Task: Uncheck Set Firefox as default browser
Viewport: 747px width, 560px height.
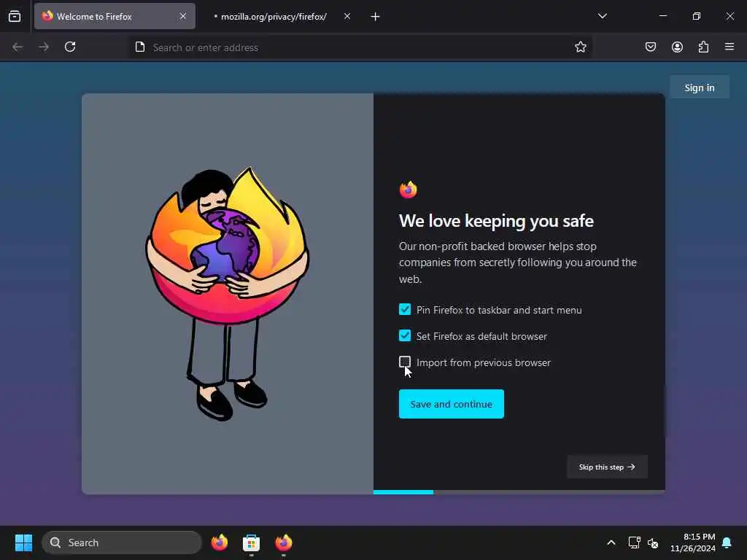Action: coord(405,335)
